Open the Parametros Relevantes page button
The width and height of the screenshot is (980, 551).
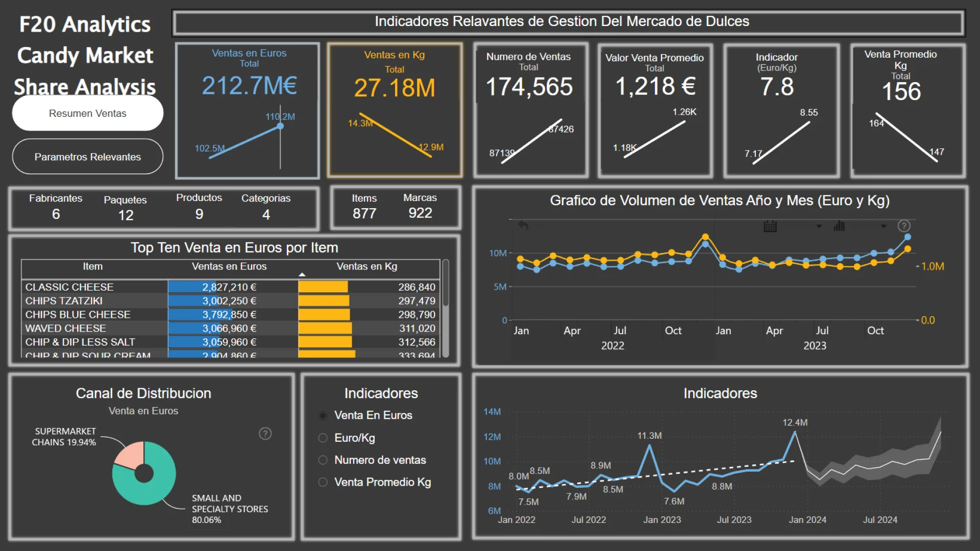tap(88, 157)
